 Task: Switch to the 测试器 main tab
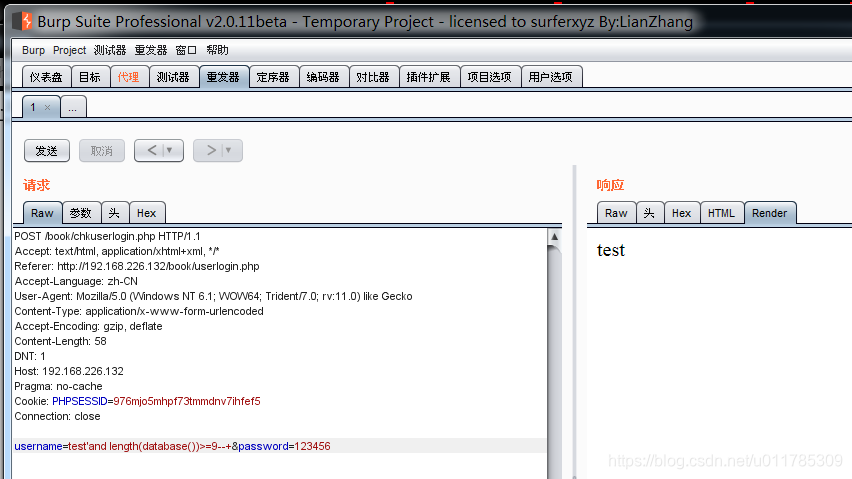[173, 77]
